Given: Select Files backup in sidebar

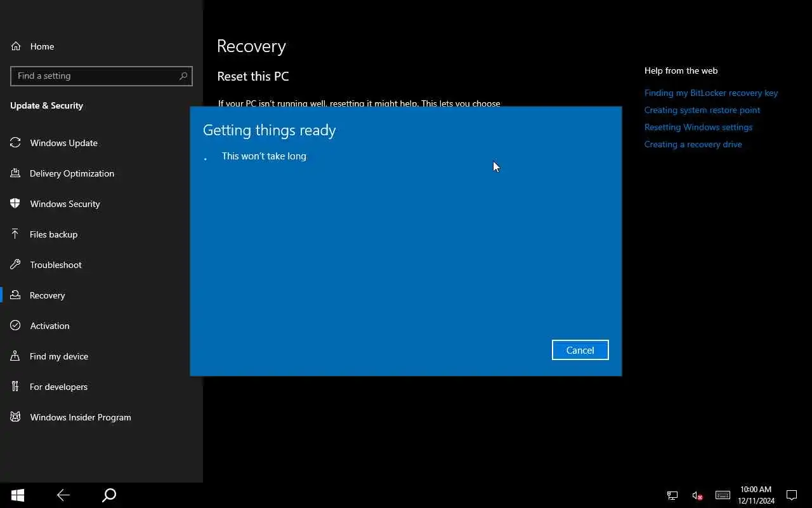Looking at the screenshot, I should pos(53,234).
